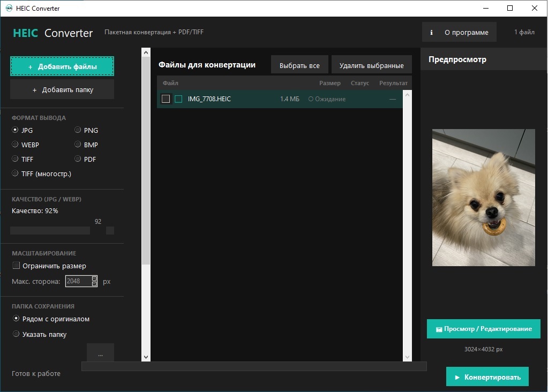Image resolution: width=548 pixels, height=392 pixels.
Task: Click the Качество: 92% label
Action: 35,210
